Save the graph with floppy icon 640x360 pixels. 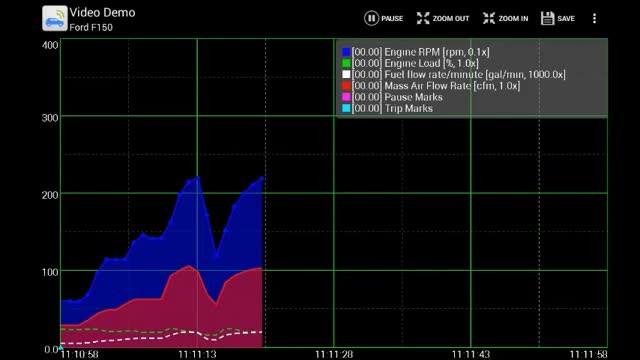(547, 18)
